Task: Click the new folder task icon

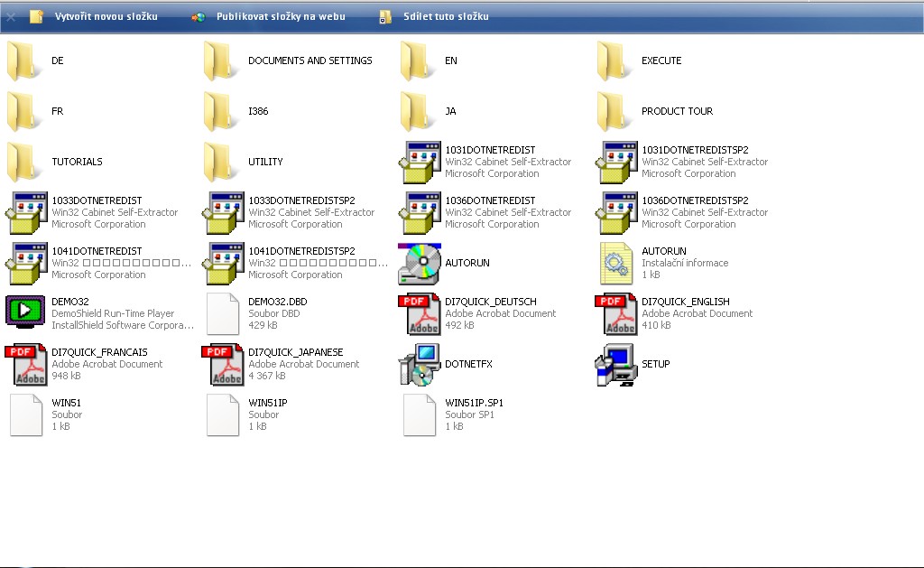Action: [x=36, y=16]
